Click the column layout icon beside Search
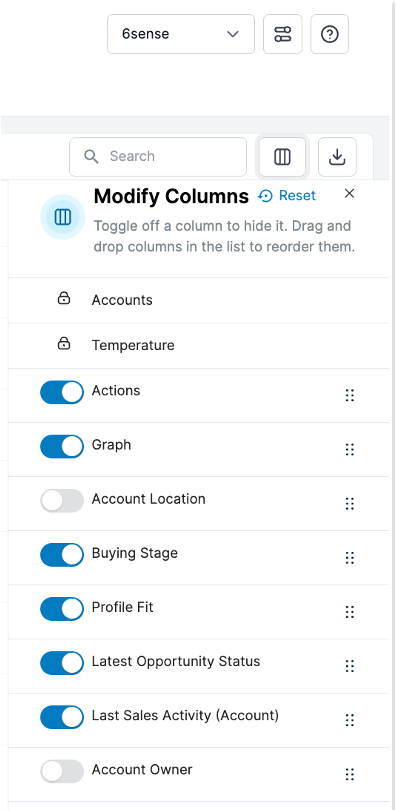This screenshot has height=810, width=396. pos(282,157)
